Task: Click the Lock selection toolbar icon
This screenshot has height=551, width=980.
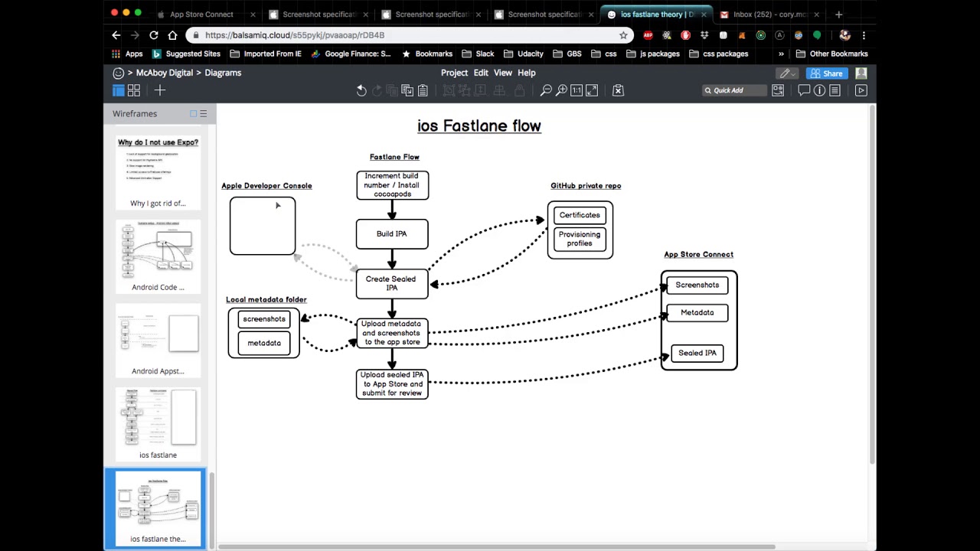Action: coord(519,90)
